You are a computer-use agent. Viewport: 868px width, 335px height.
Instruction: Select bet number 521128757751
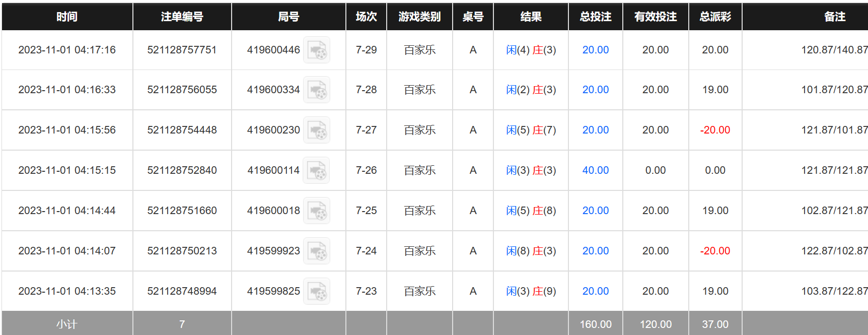[x=182, y=50]
